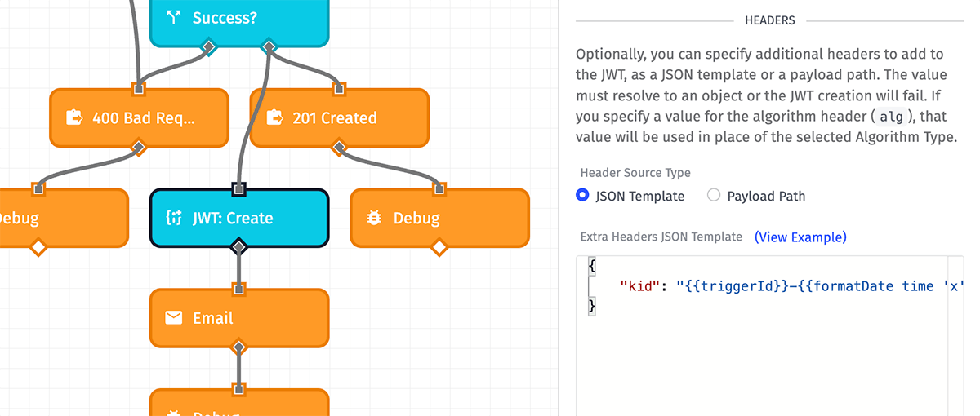Click the input connector atop left Debug node

[38, 189]
